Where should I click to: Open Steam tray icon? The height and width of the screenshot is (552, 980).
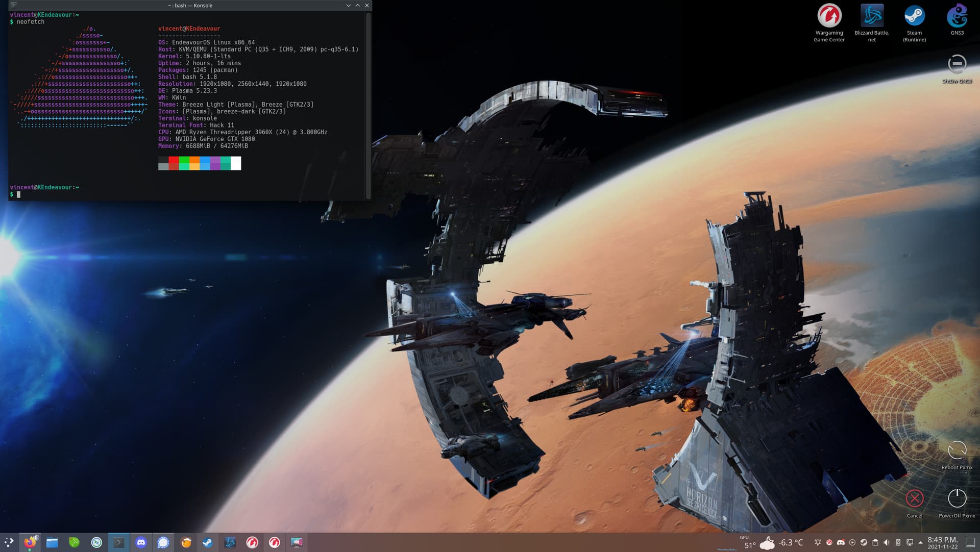coord(864,542)
